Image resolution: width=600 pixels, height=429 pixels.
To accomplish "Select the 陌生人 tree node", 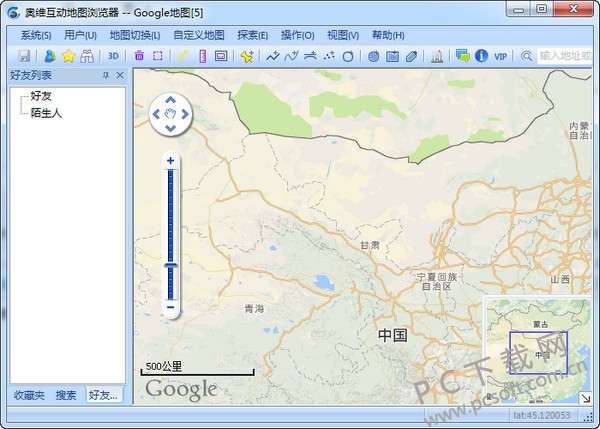I will point(46,113).
